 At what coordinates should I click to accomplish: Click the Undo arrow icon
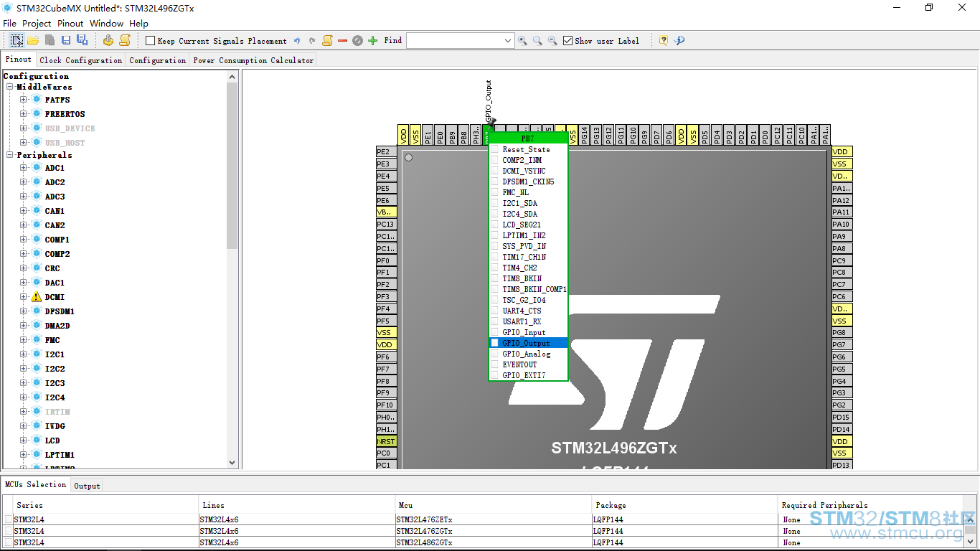click(x=297, y=41)
